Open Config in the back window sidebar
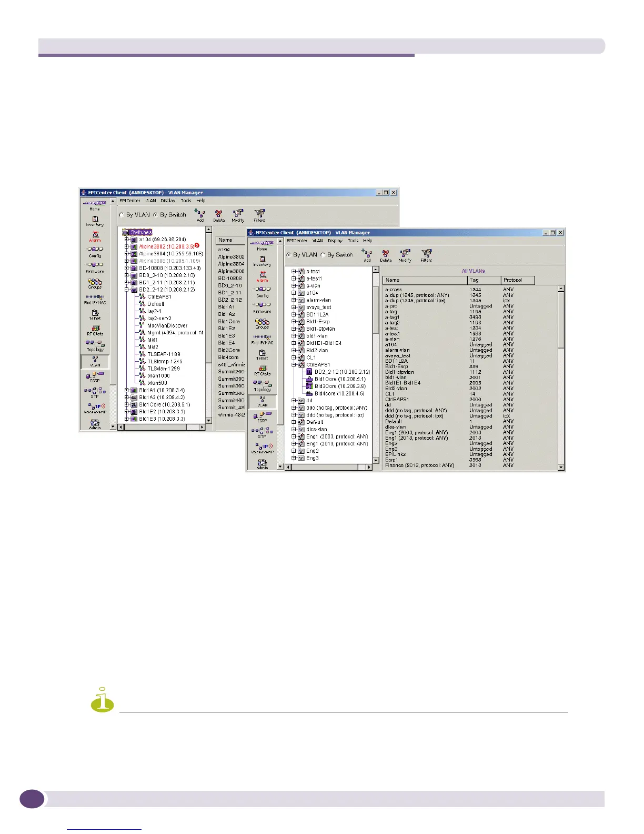The width and height of the screenshot is (644, 834). [95, 252]
